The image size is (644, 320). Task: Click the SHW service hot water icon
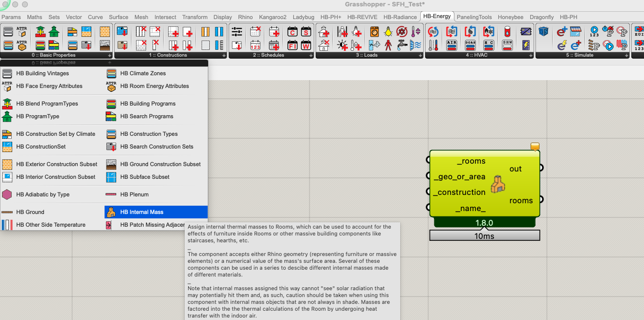click(x=507, y=45)
